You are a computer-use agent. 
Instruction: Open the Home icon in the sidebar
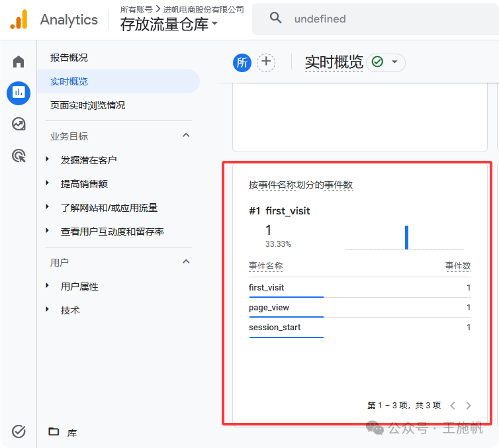19,62
